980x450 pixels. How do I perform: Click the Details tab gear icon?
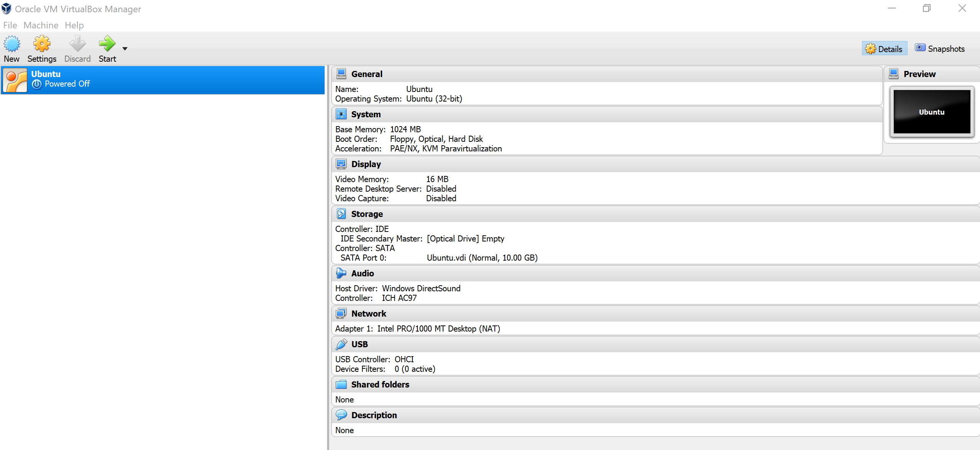[870, 49]
